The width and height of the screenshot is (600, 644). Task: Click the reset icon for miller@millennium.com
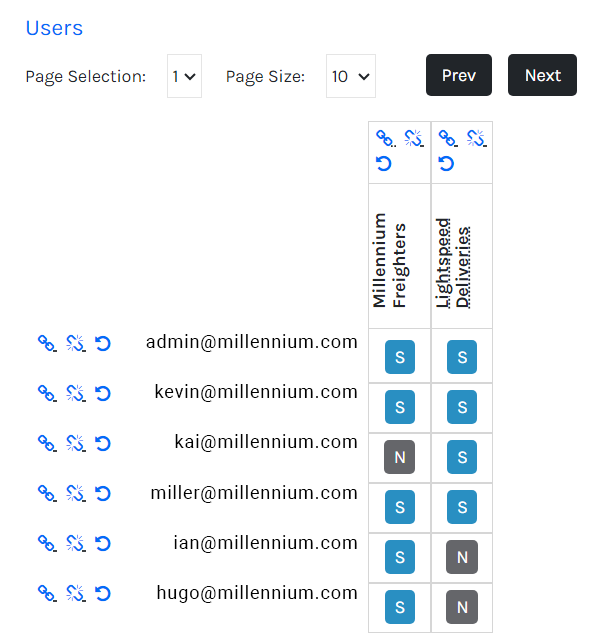pyautogui.click(x=103, y=494)
